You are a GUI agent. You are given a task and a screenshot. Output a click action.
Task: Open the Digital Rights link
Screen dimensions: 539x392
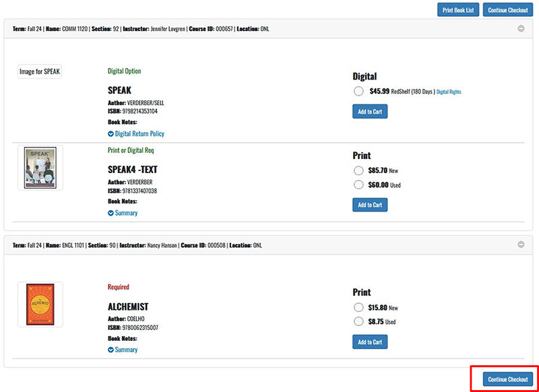(449, 91)
